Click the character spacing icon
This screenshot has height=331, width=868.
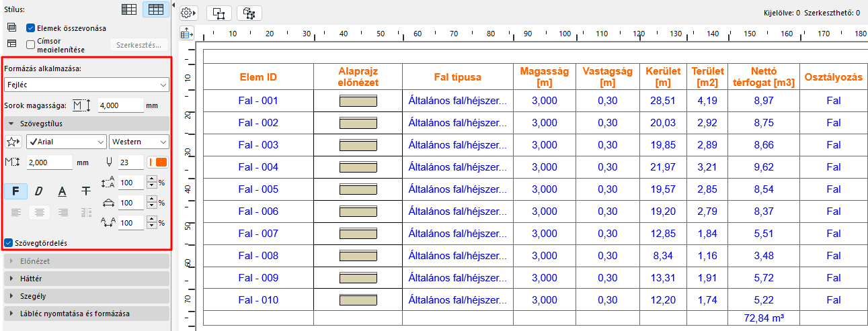[x=108, y=222]
